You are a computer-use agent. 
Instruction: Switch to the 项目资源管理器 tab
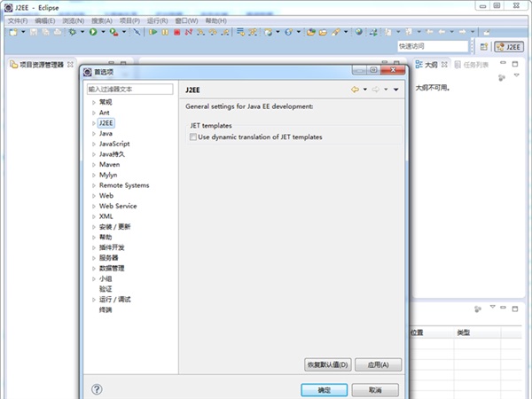(42, 65)
